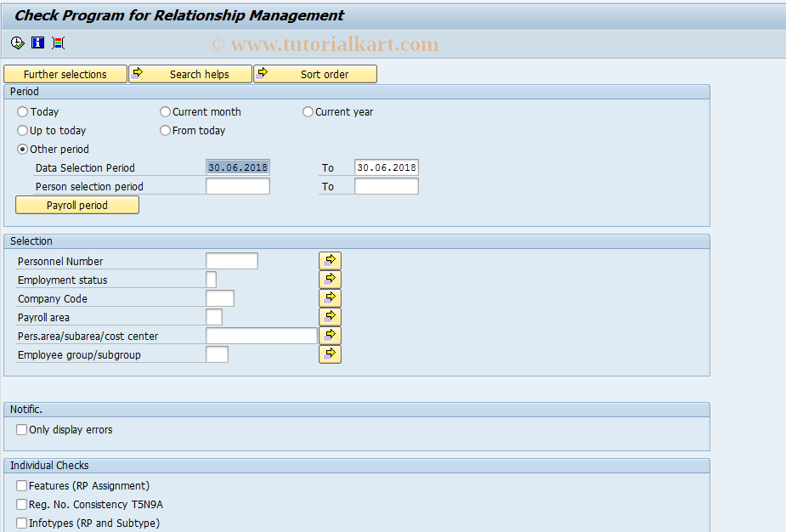The width and height of the screenshot is (786, 532).
Task: Choose the Current year period
Action: point(307,111)
